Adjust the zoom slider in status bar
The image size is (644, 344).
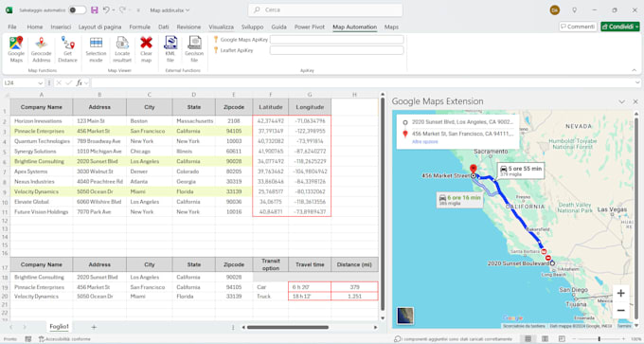(x=599, y=338)
